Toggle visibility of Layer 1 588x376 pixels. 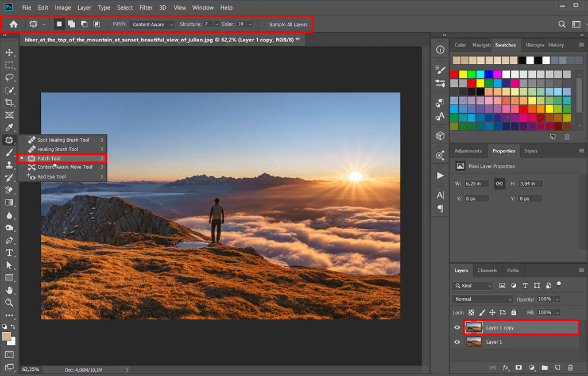click(x=457, y=342)
